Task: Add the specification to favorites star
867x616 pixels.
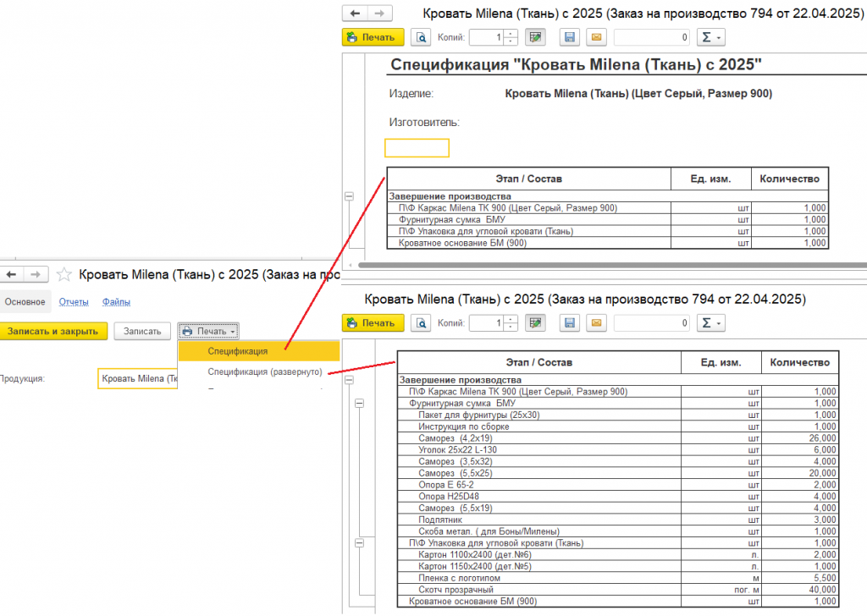Action: [64, 274]
